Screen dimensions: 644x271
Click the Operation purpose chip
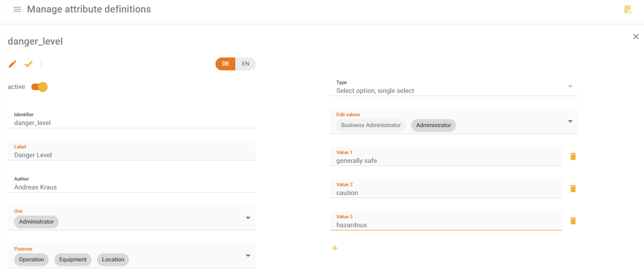(x=31, y=260)
